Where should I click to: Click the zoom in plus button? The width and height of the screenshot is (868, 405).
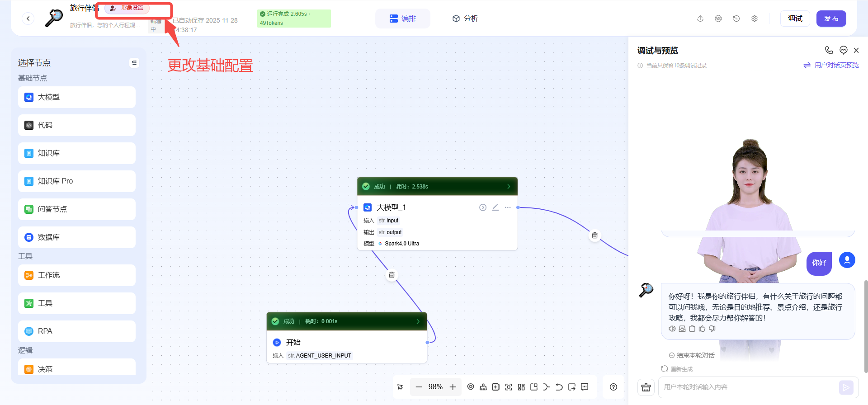click(x=453, y=387)
